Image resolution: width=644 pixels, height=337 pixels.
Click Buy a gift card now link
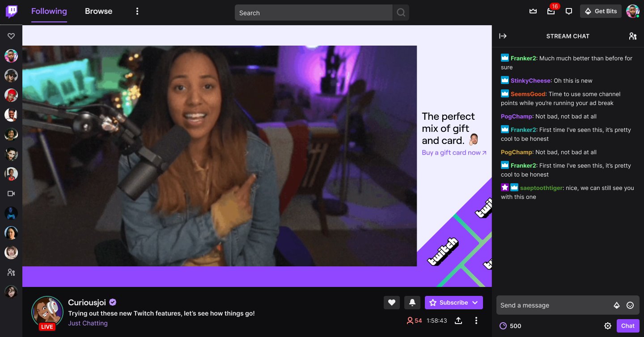click(x=454, y=153)
